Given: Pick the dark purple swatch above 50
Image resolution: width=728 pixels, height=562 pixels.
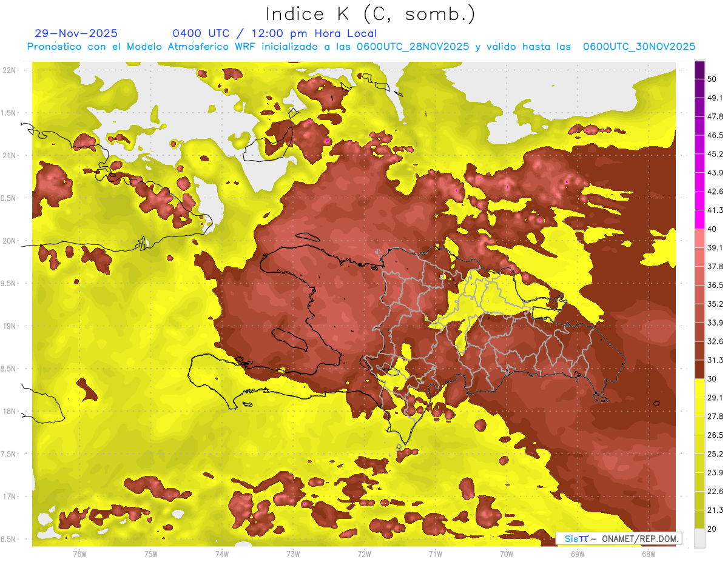Looking at the screenshot, I should coord(699,70).
